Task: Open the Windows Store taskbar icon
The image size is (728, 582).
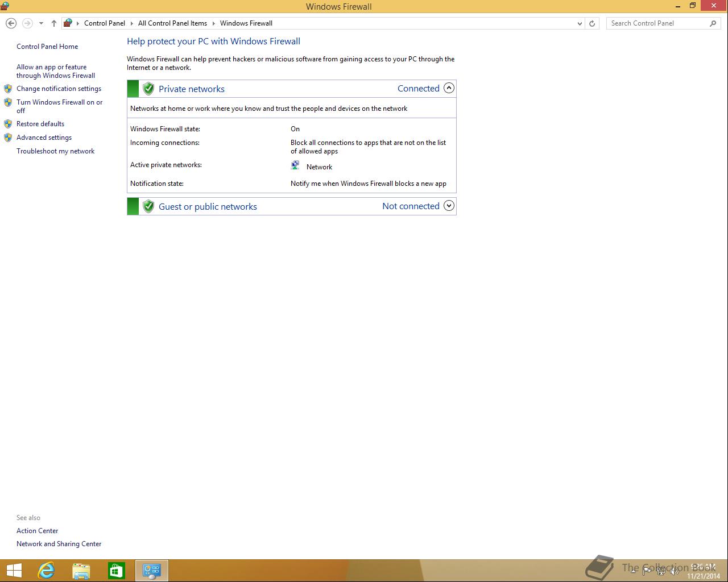Action: click(x=116, y=571)
